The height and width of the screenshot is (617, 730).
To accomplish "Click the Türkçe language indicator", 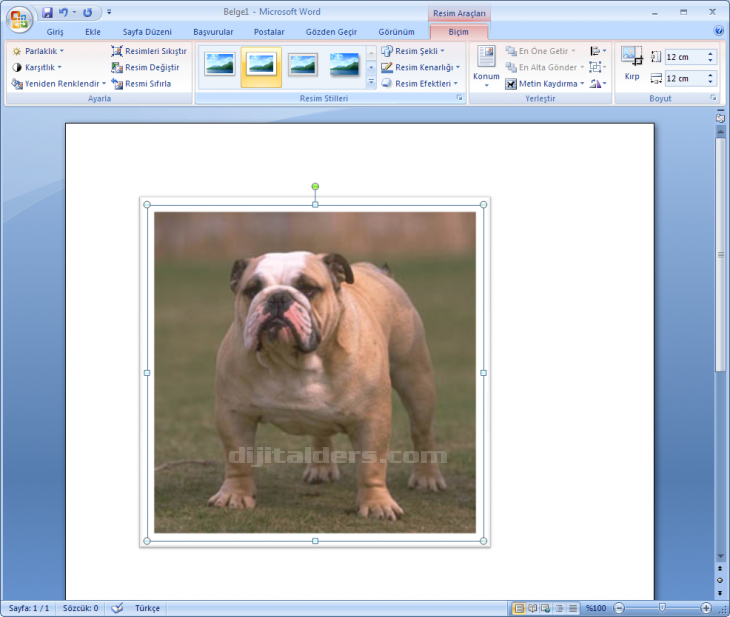I will [x=147, y=608].
